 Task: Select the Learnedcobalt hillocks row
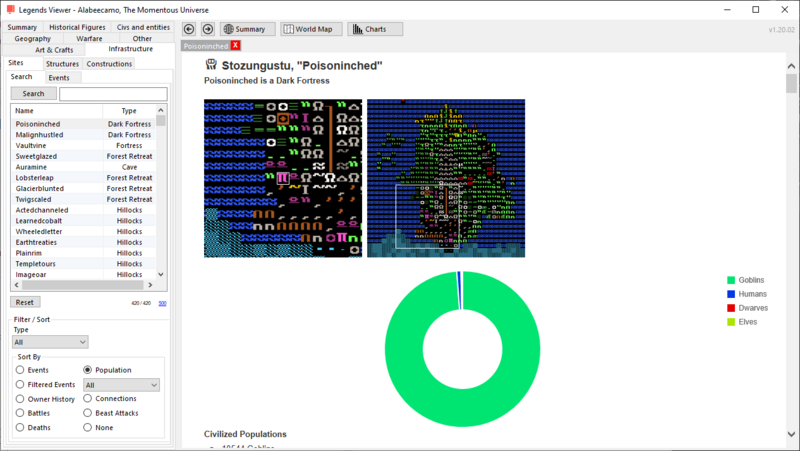pyautogui.click(x=83, y=220)
